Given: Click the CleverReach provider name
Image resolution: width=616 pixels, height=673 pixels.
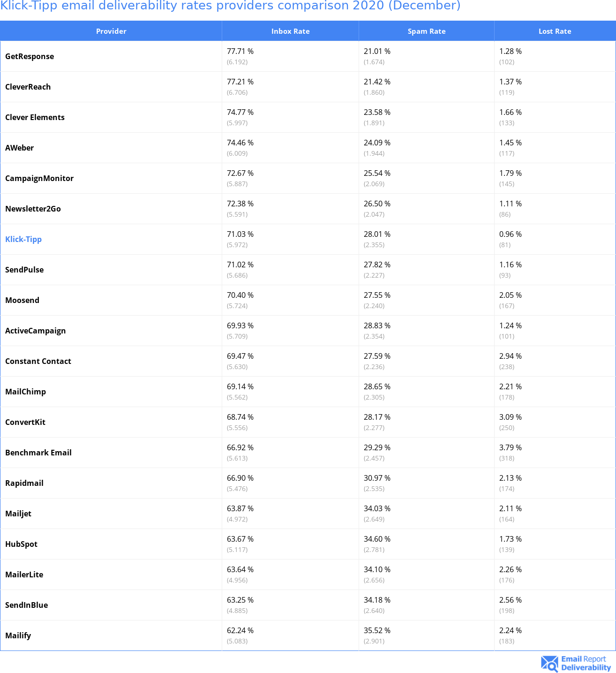Looking at the screenshot, I should click(28, 87).
